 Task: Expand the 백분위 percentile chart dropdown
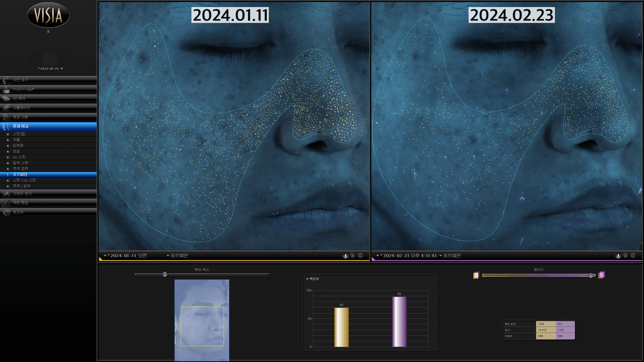(x=312, y=279)
